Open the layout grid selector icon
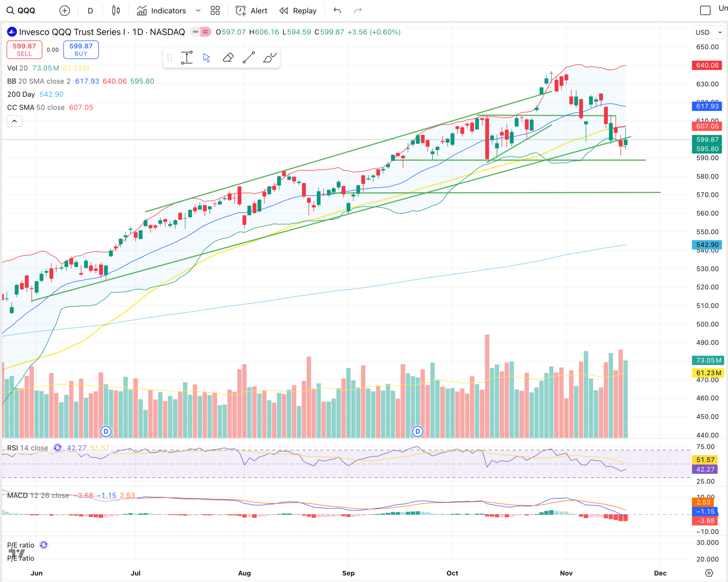Image resolution: width=728 pixels, height=582 pixels. (215, 11)
